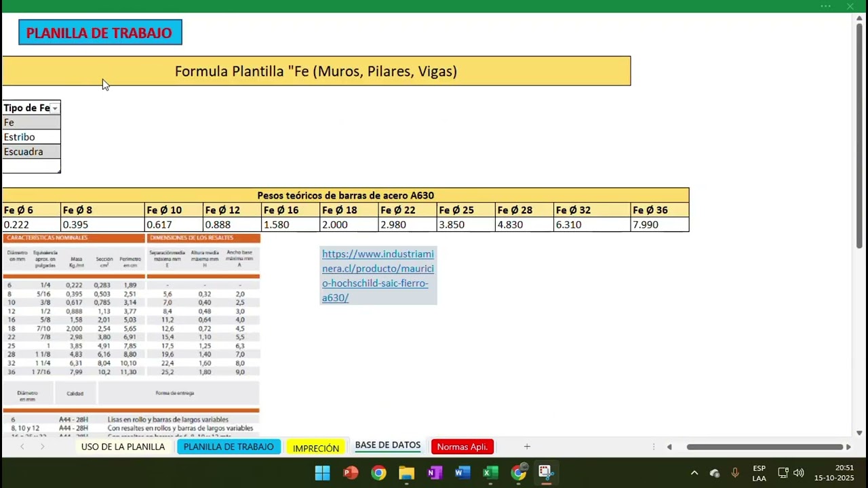Select the cell with value 0.222
The height and width of the screenshot is (488, 868).
pyautogui.click(x=31, y=224)
